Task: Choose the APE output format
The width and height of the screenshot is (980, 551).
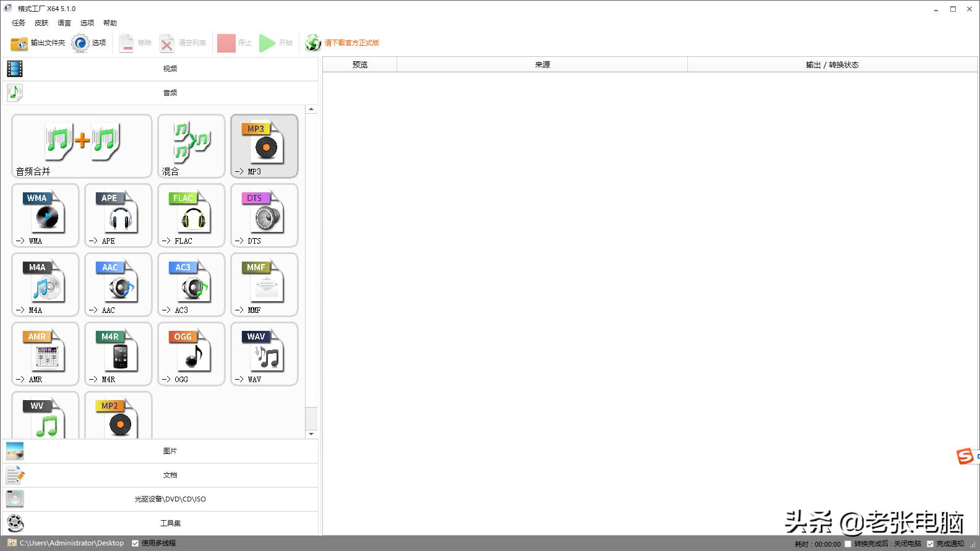Action: tap(118, 215)
